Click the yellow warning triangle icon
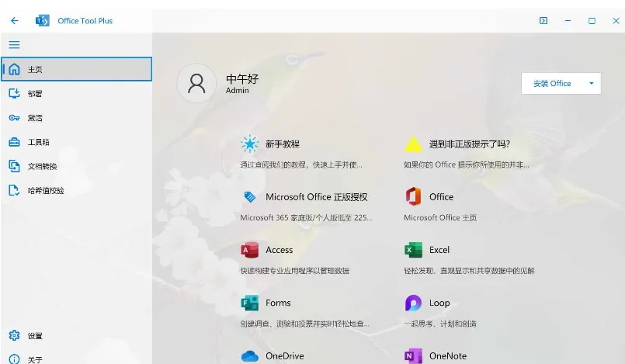625x364 pixels. pos(413,144)
